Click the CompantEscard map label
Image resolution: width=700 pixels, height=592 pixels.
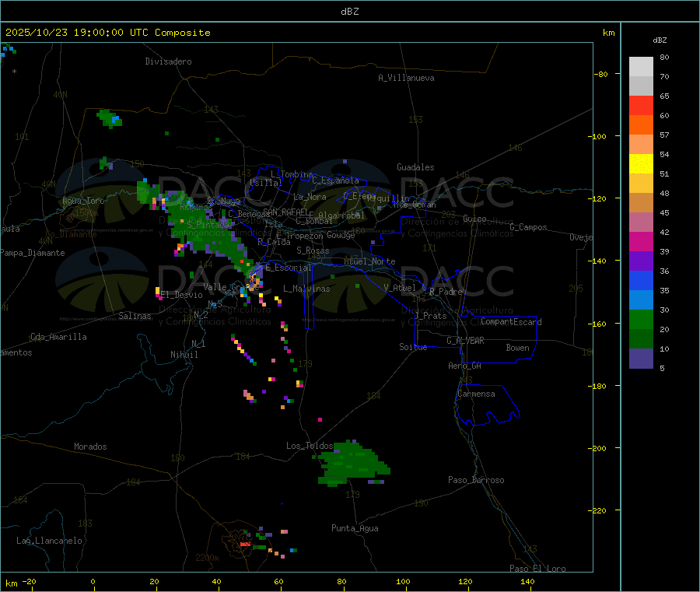pos(511,322)
